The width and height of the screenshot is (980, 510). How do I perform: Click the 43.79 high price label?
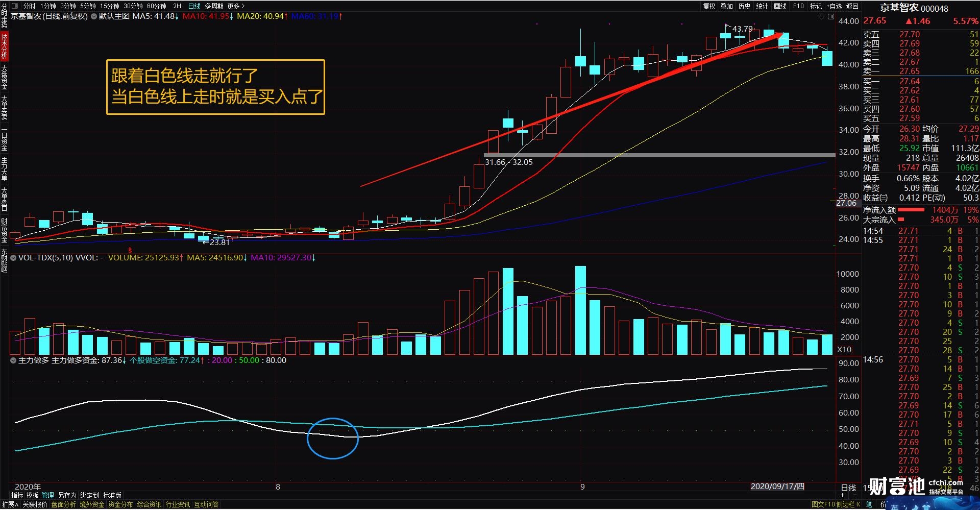(x=742, y=29)
